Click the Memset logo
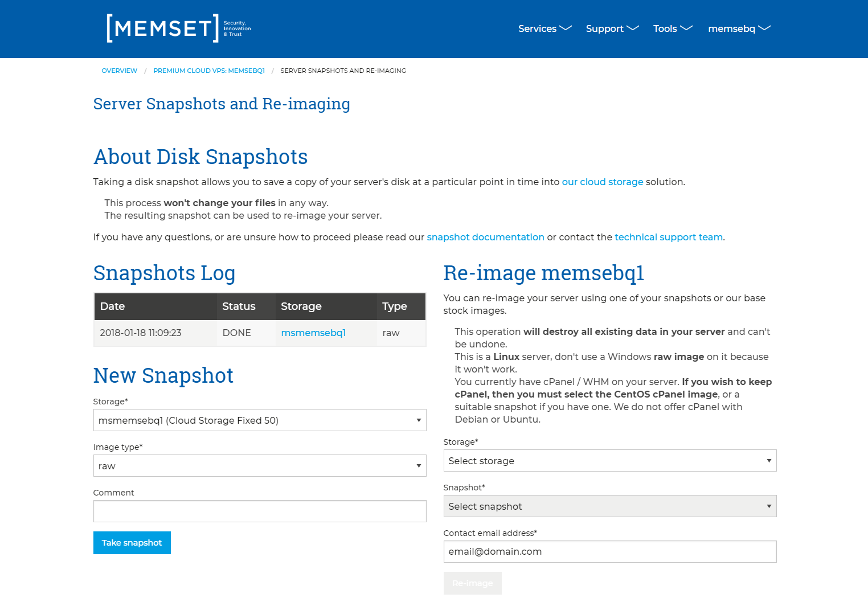Image resolution: width=868 pixels, height=606 pixels. click(178, 28)
